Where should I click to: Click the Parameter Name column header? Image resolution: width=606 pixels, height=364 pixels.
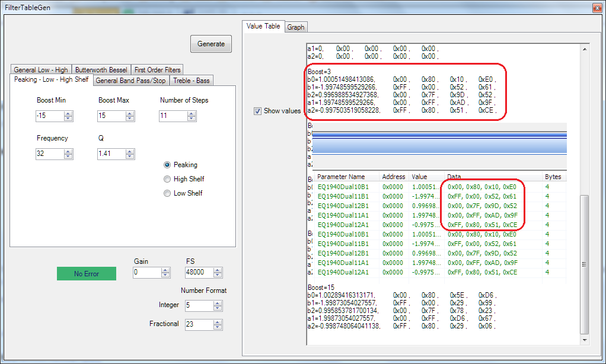[x=346, y=177]
